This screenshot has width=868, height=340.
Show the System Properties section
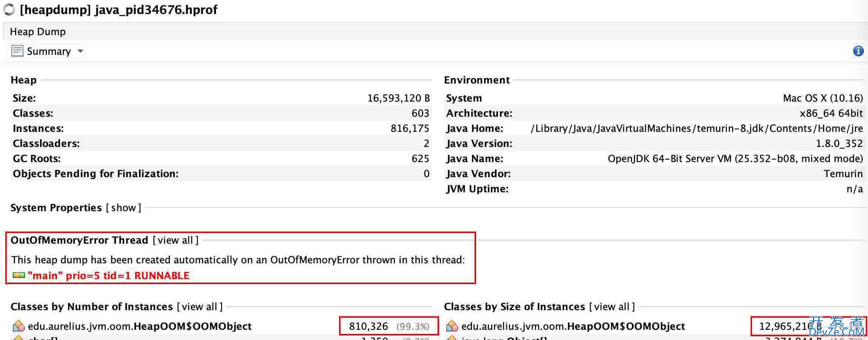(x=123, y=208)
